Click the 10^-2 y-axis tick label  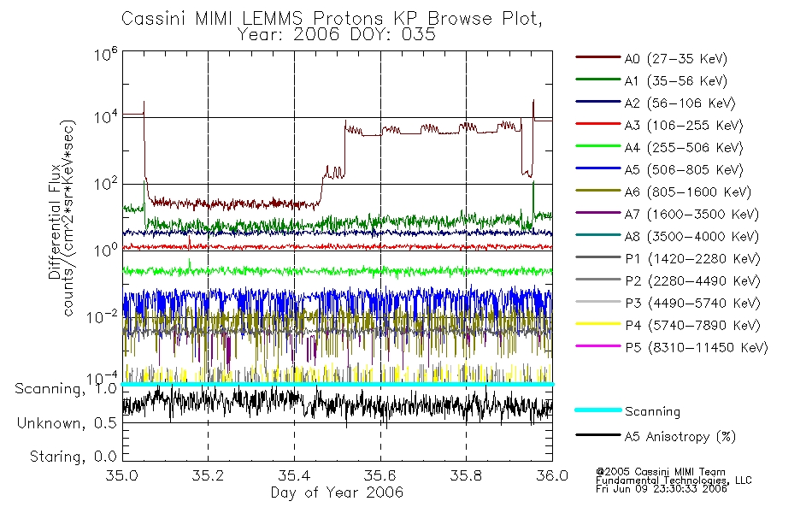click(103, 316)
